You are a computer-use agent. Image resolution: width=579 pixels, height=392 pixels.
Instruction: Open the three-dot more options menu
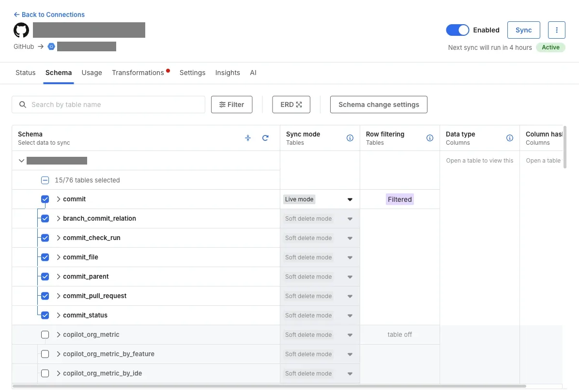556,30
